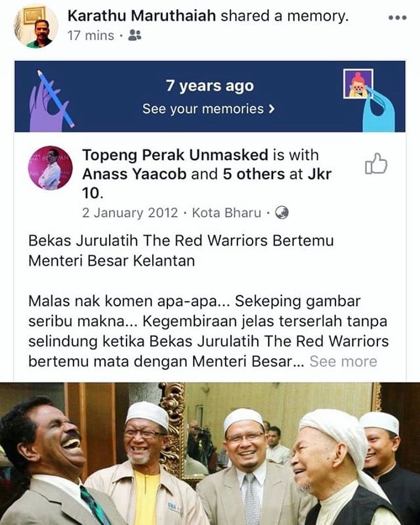
Task: Open the Jkr 10 location link
Action: coord(207,183)
